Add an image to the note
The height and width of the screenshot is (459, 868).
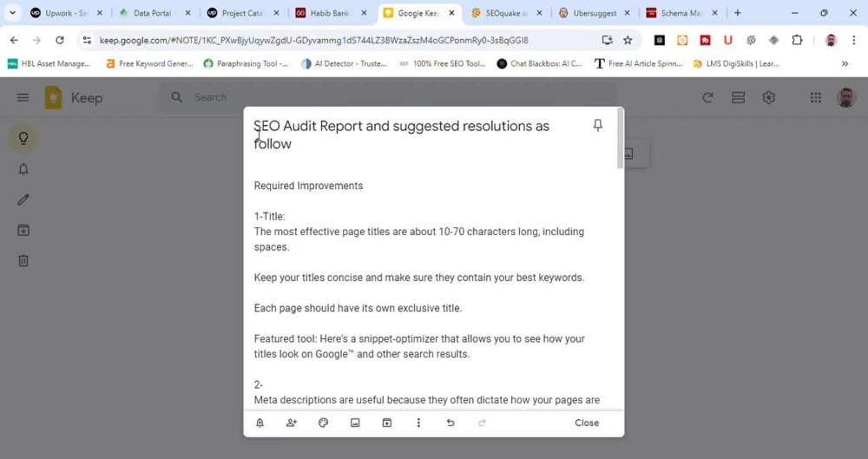point(355,423)
